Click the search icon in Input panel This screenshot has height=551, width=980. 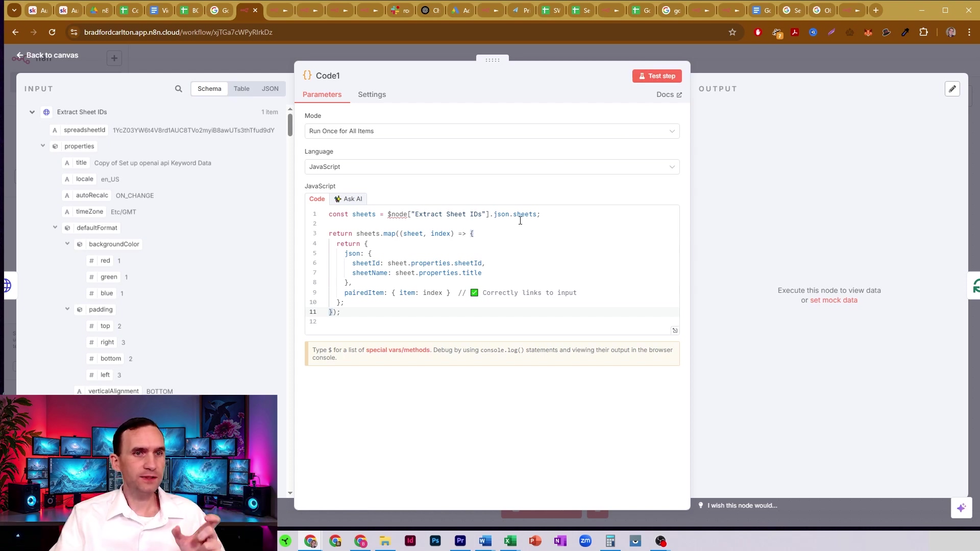pyautogui.click(x=178, y=89)
